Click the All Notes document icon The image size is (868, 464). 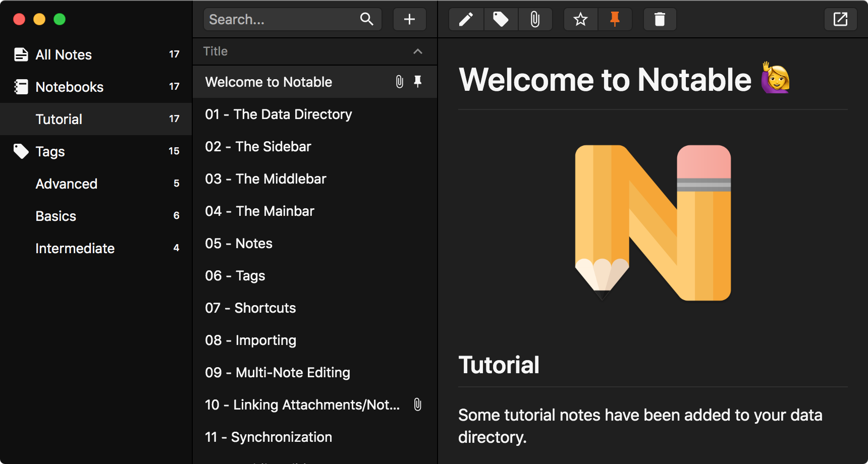click(x=21, y=54)
